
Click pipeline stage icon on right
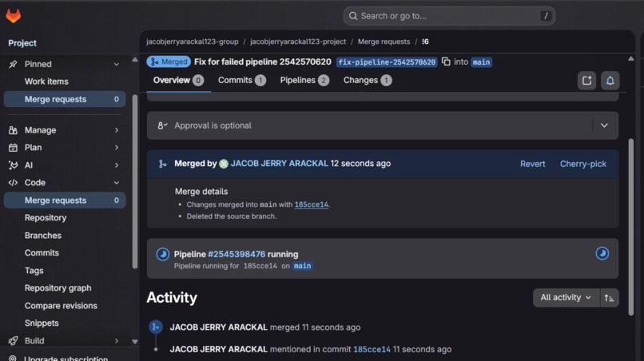click(602, 253)
